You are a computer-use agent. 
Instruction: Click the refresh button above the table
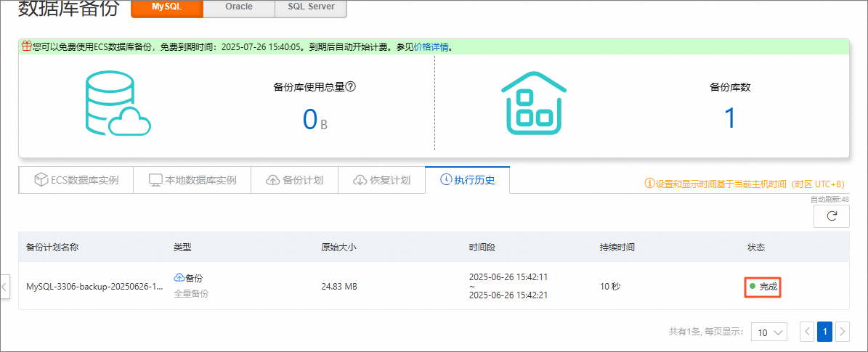pos(831,216)
